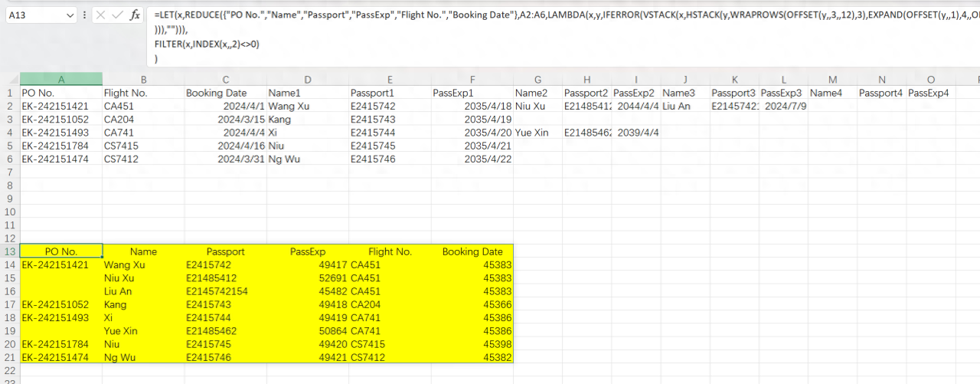Select row 22 header
980x384 pixels.
click(9, 370)
